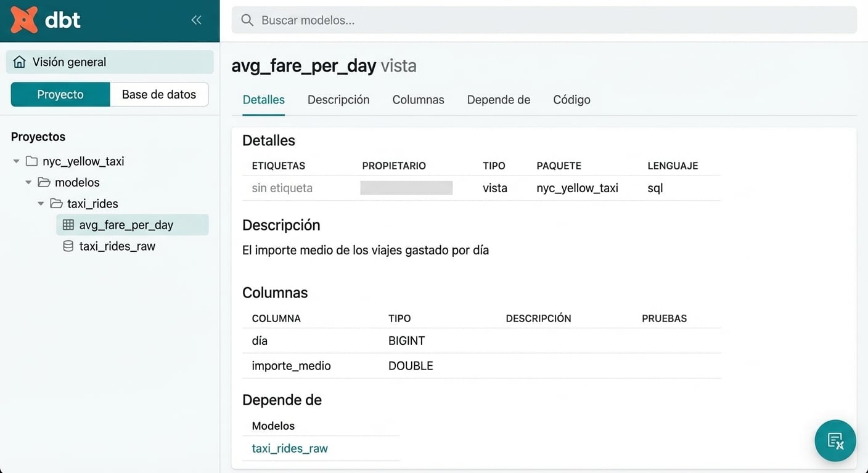Click the dbt logo icon
This screenshot has height=473, width=868.
[24, 20]
